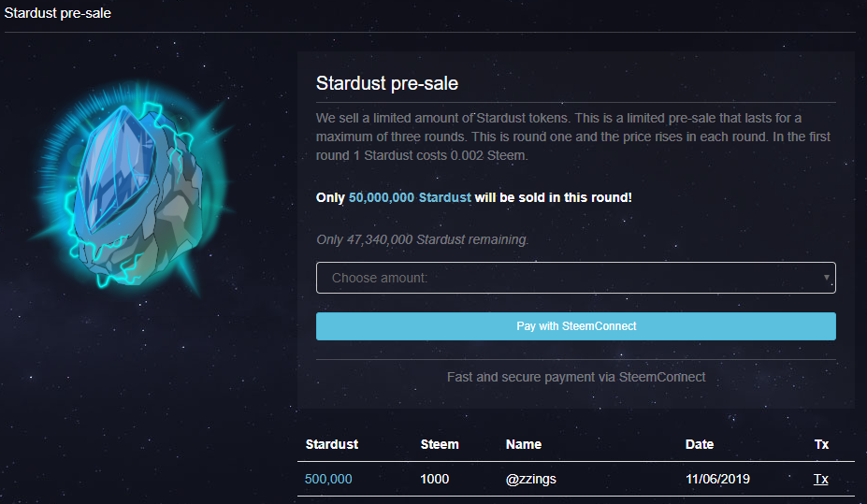Viewport: 867px width, 504px height.
Task: Open the 500,000 Stardust purchase link
Action: click(328, 479)
